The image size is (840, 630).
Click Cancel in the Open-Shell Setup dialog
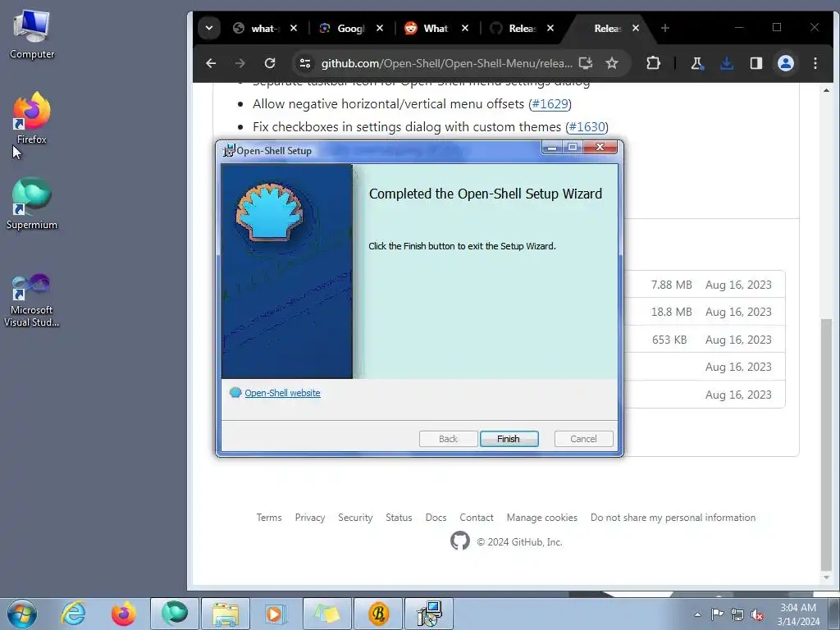(583, 439)
